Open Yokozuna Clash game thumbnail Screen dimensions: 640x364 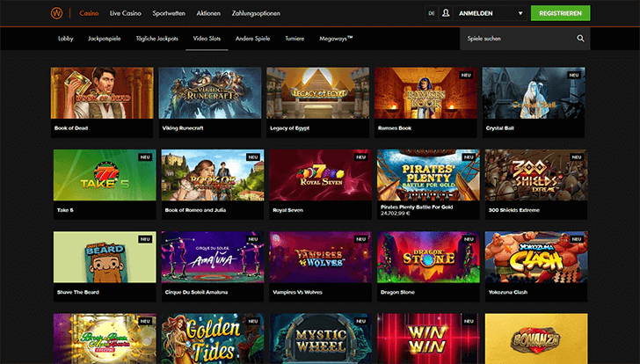pyautogui.click(x=536, y=257)
